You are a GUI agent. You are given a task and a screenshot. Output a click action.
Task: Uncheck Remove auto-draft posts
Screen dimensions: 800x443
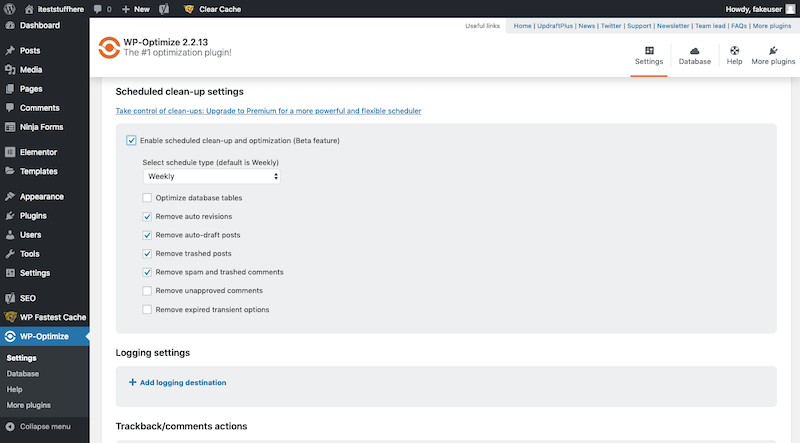pyautogui.click(x=147, y=235)
